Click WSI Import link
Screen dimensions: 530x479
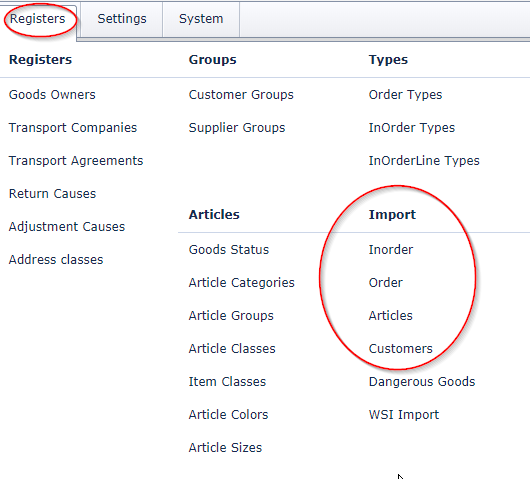pyautogui.click(x=404, y=415)
